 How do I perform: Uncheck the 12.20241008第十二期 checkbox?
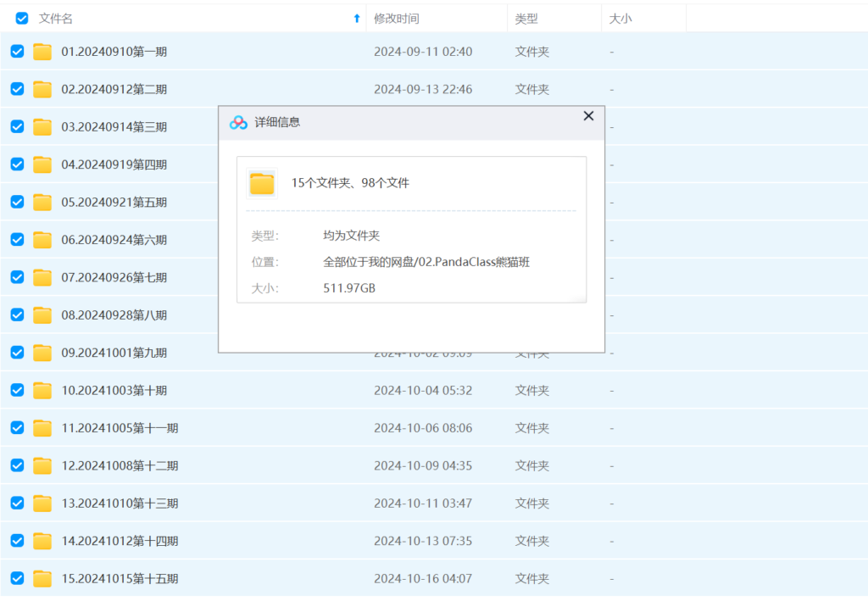[x=17, y=465]
